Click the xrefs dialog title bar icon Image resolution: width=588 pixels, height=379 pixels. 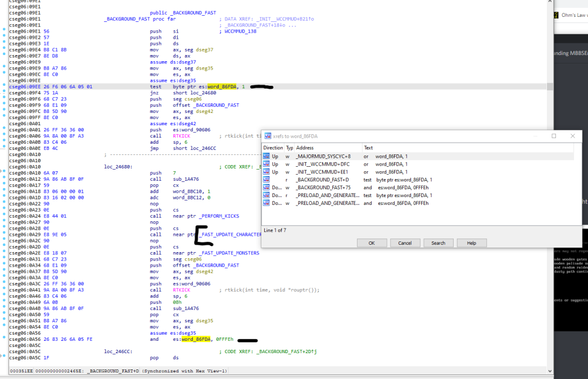[268, 136]
